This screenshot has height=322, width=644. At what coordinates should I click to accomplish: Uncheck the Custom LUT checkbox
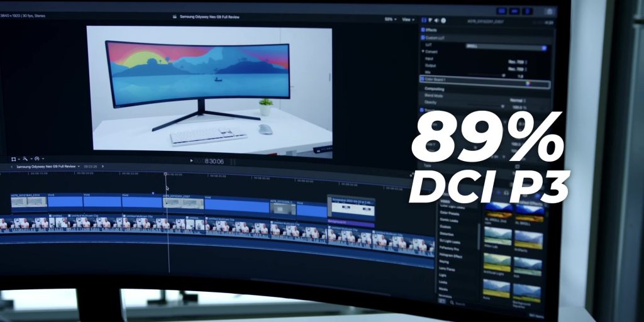click(x=423, y=37)
